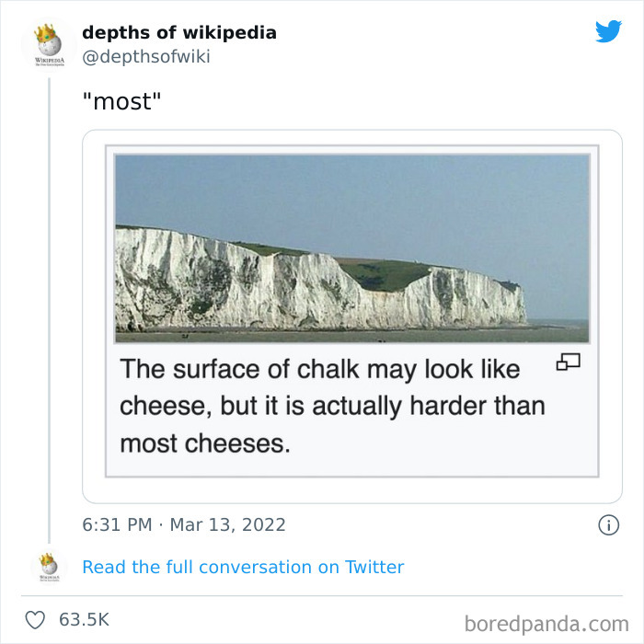Open the 6:31 PM tweet timestamp
644x644 pixels.
click(x=117, y=524)
